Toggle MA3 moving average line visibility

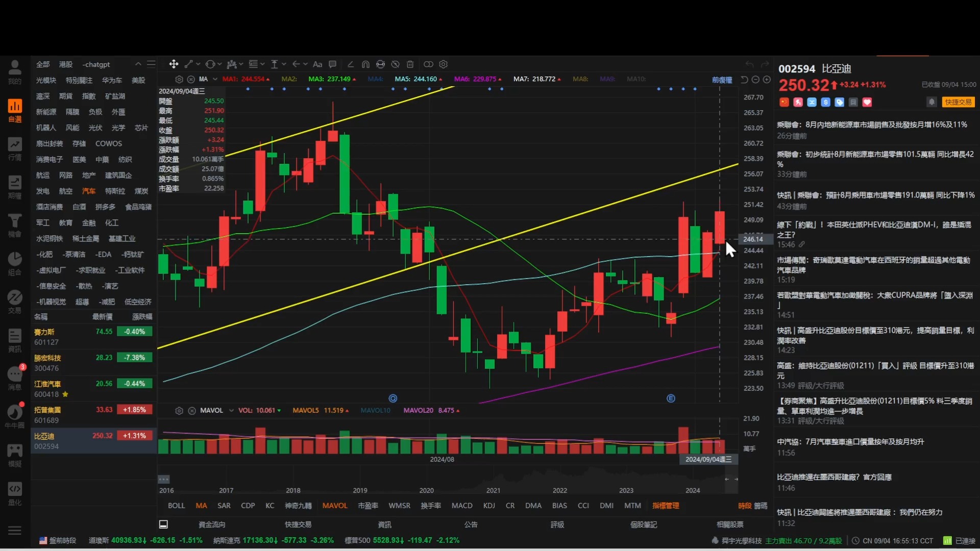332,79
